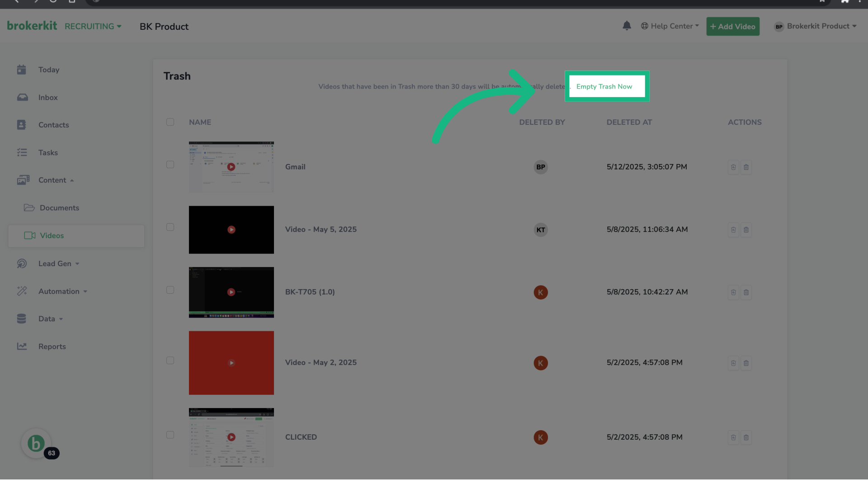Open Documents under Content
This screenshot has height=488, width=868.
(59, 208)
